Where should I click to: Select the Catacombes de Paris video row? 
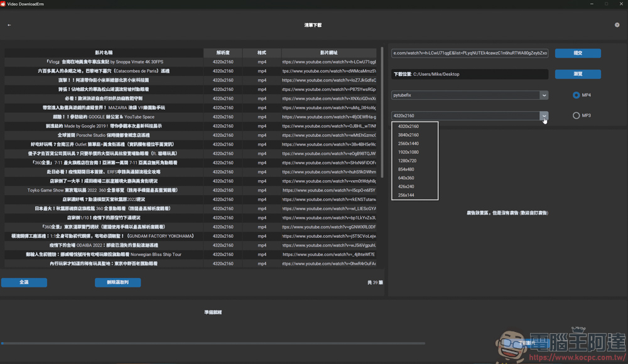[191, 71]
